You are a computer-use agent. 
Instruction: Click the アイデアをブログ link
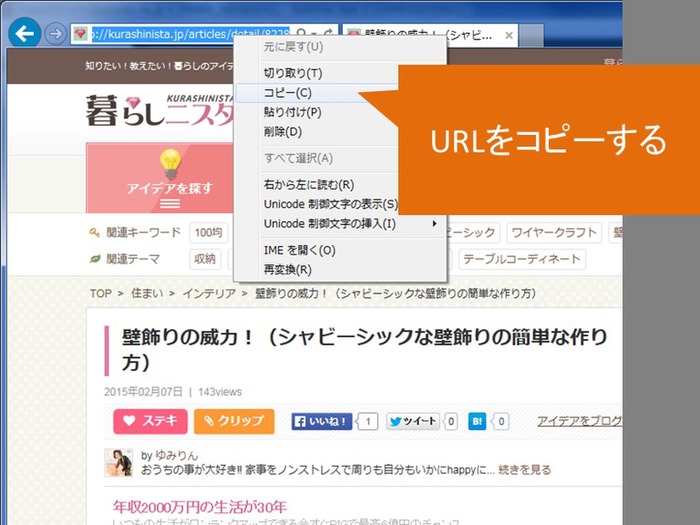click(579, 421)
